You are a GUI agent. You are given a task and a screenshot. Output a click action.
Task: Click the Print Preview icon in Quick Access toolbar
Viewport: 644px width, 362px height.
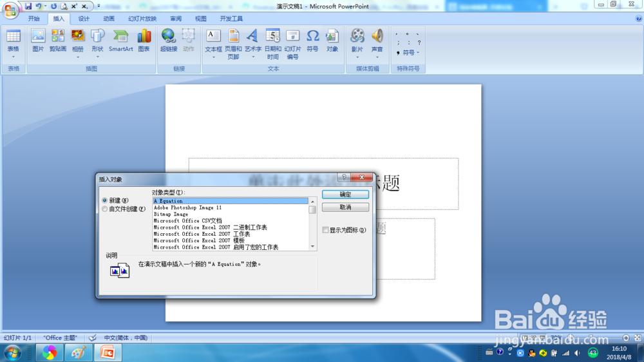click(x=64, y=6)
